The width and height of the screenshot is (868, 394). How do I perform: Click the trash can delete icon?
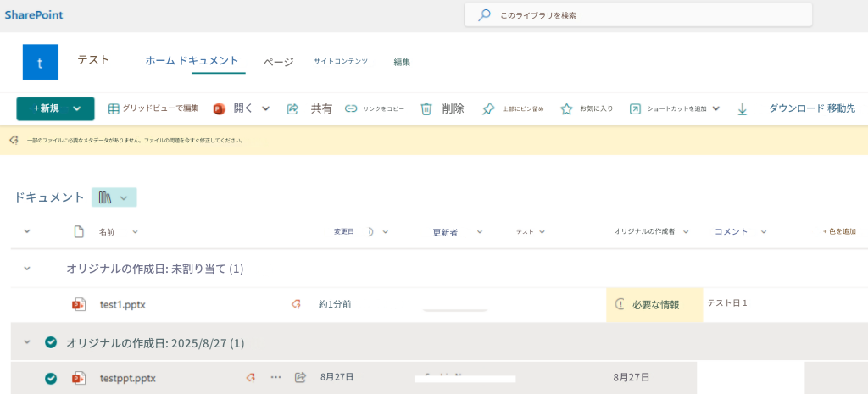click(x=426, y=109)
